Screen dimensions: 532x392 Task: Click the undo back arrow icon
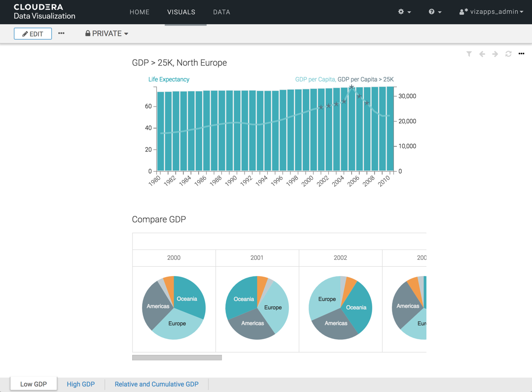(482, 54)
